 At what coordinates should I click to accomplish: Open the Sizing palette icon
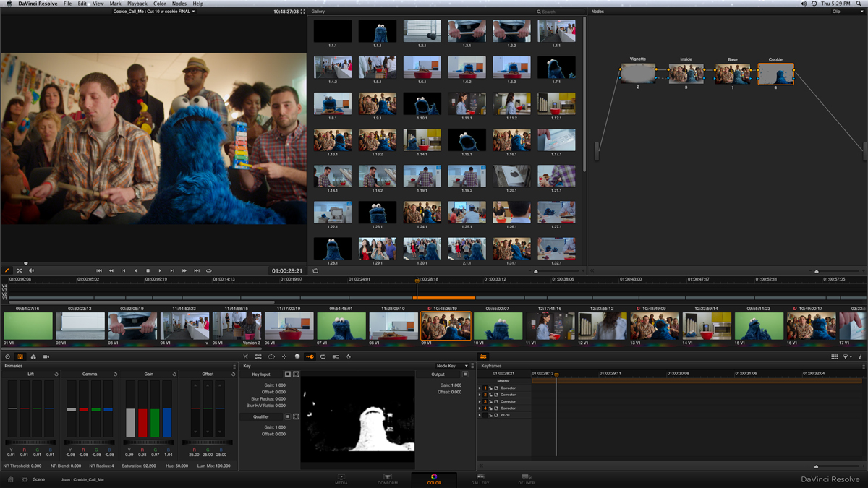tap(323, 356)
